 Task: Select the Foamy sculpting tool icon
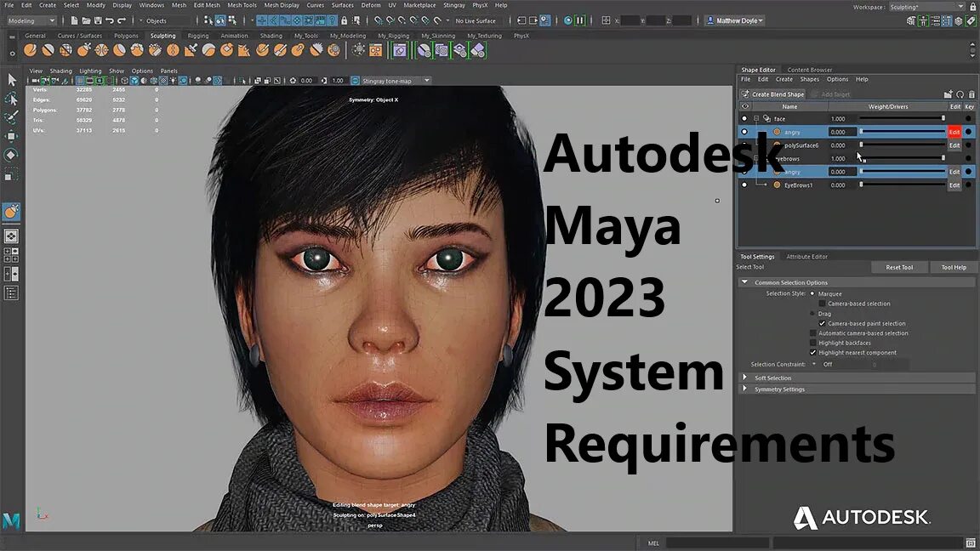pos(137,50)
